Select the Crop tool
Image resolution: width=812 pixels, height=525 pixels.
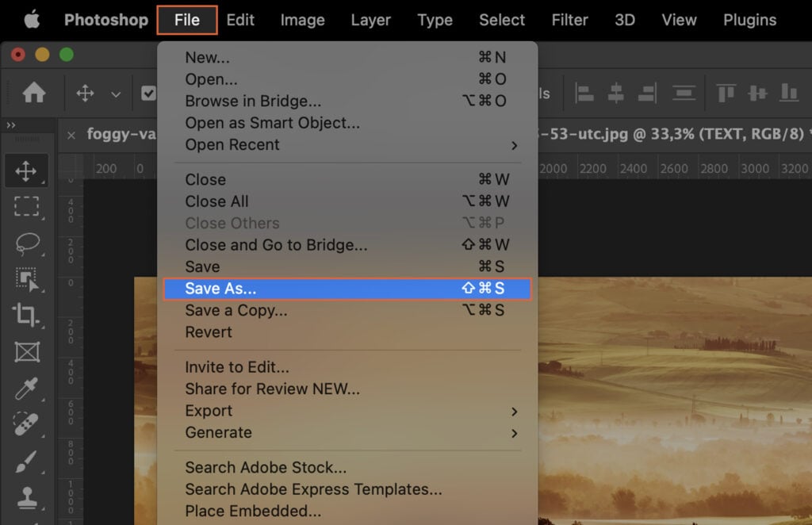27,316
